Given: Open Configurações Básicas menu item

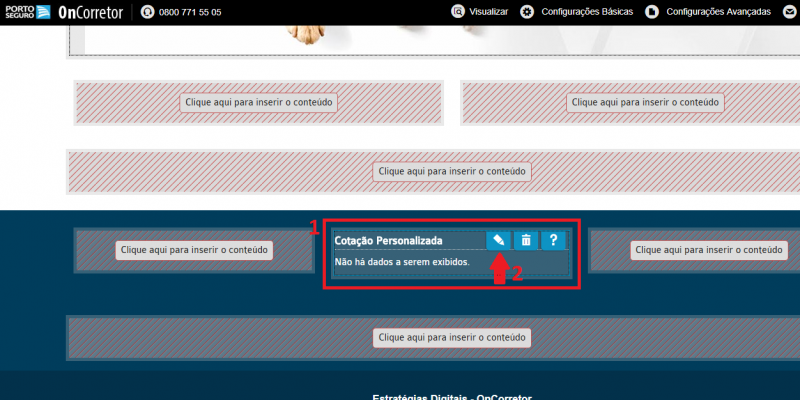Looking at the screenshot, I should [x=587, y=12].
